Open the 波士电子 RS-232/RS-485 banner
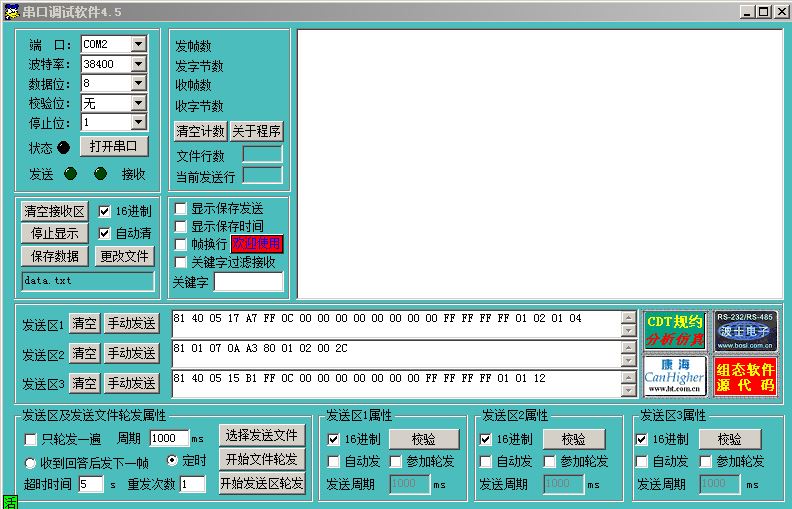This screenshot has width=792, height=509. pos(745,330)
